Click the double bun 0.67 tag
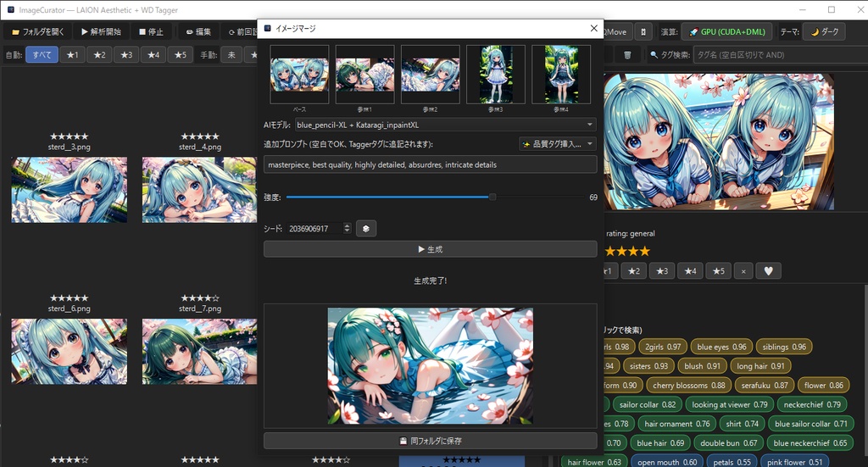The image size is (868, 467). point(728,443)
